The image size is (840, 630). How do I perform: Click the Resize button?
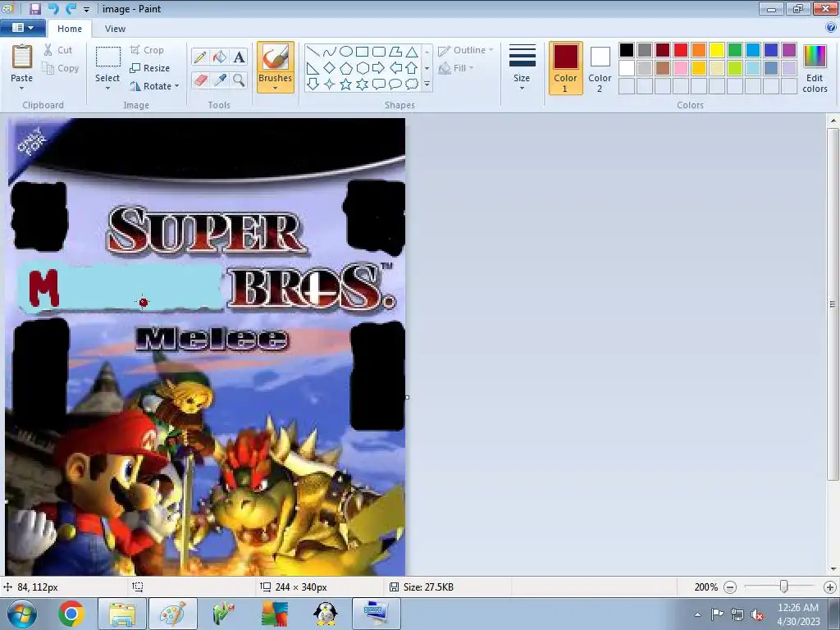click(150, 68)
